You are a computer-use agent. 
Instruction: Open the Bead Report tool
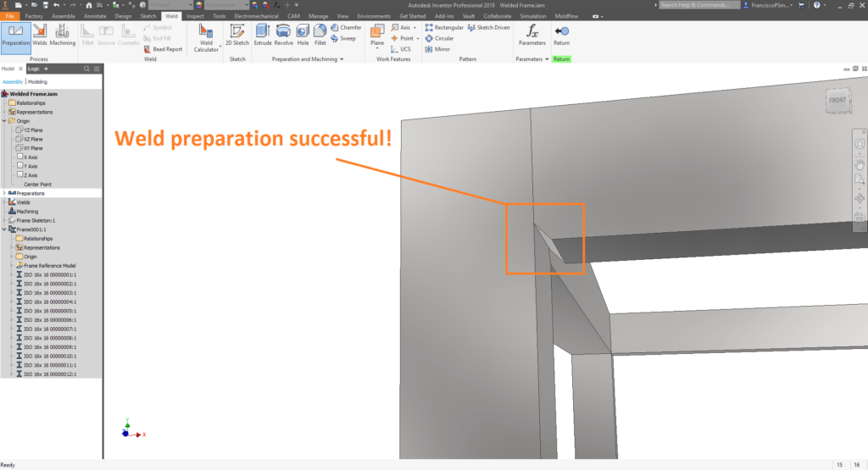[x=163, y=49]
